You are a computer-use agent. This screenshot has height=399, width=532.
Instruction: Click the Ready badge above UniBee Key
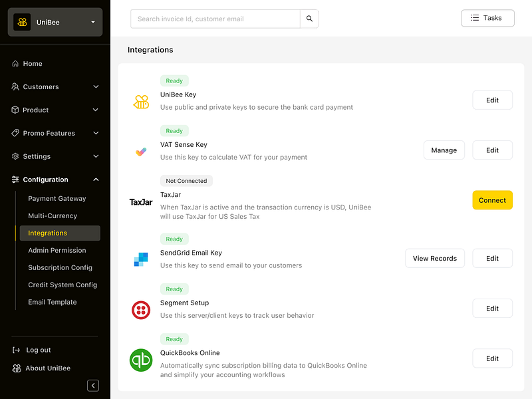coord(174,80)
